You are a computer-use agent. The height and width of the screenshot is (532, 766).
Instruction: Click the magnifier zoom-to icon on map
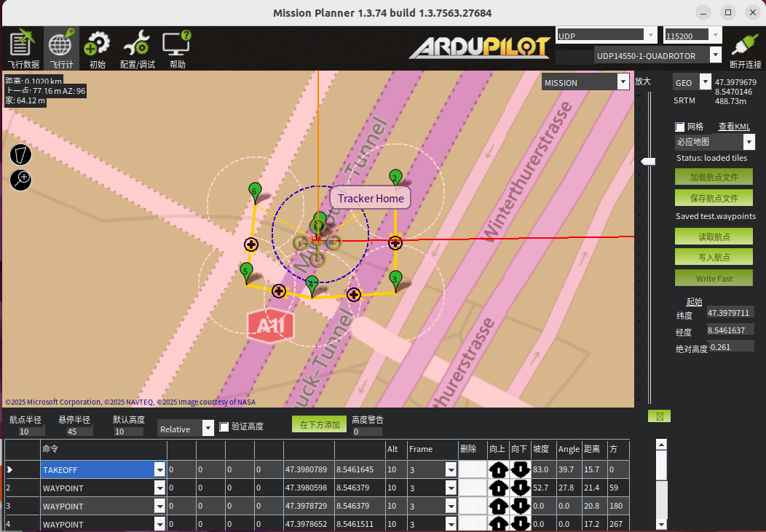(x=20, y=180)
